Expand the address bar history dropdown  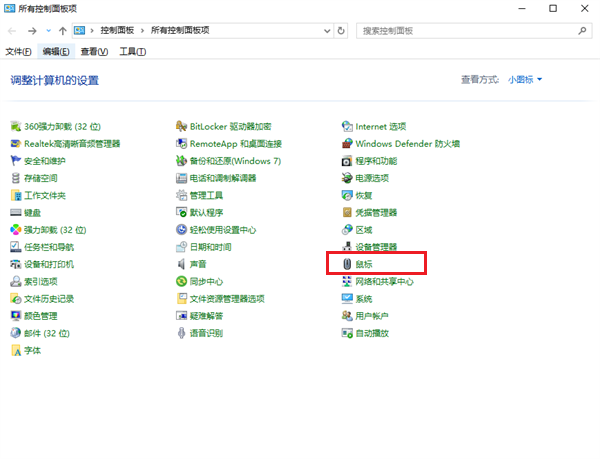(x=327, y=31)
